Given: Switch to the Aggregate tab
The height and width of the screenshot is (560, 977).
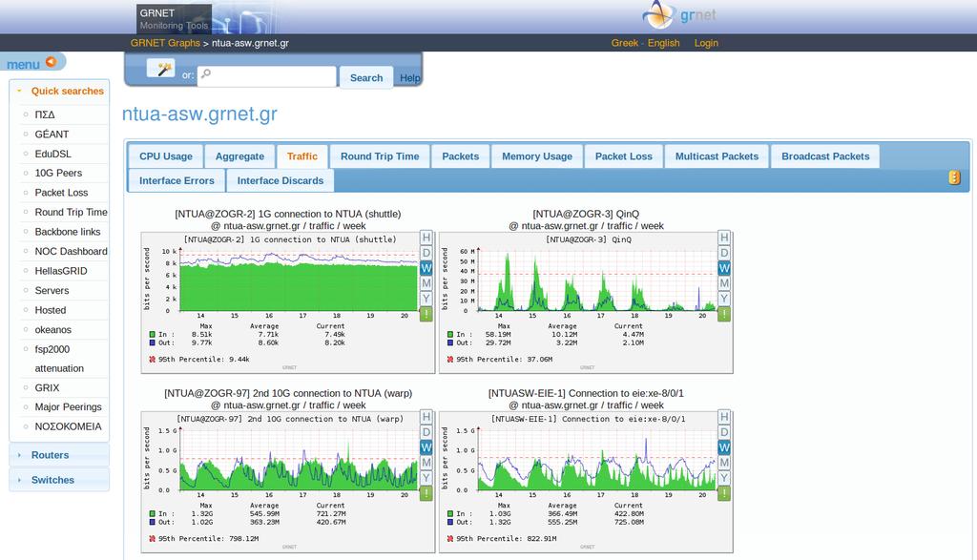Looking at the screenshot, I should coord(239,156).
